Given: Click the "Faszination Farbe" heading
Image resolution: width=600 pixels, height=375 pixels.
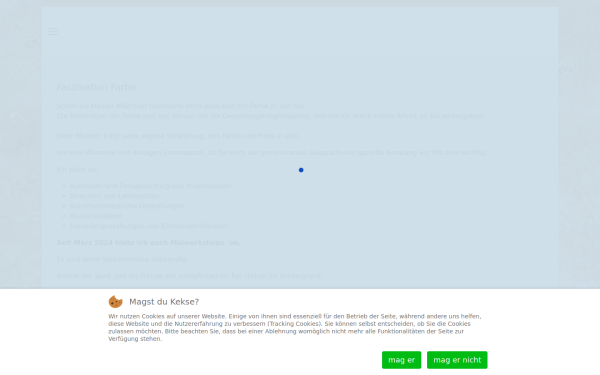Looking at the screenshot, I should 96,87.
